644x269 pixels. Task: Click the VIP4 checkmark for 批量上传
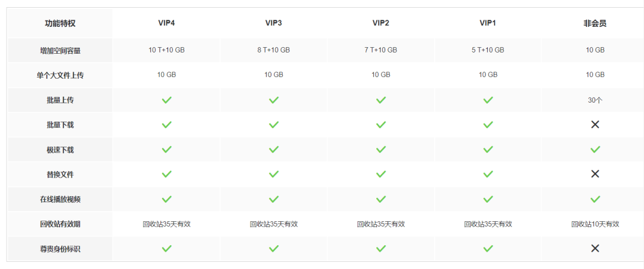pos(166,100)
